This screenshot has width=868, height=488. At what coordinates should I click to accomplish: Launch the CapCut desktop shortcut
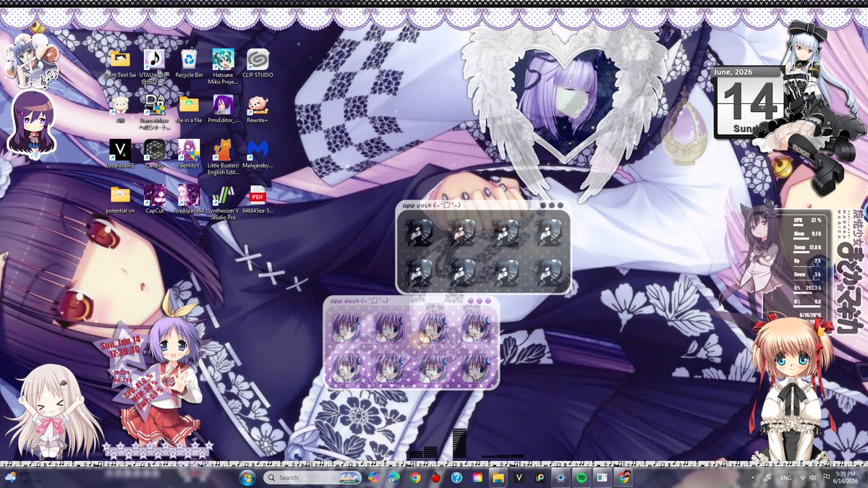[x=154, y=200]
